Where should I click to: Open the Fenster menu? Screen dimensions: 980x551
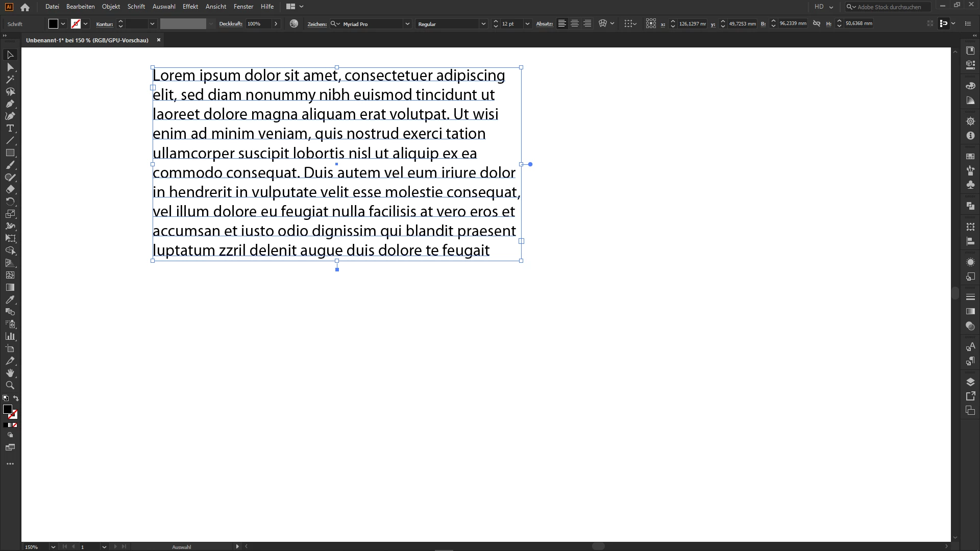click(x=243, y=7)
